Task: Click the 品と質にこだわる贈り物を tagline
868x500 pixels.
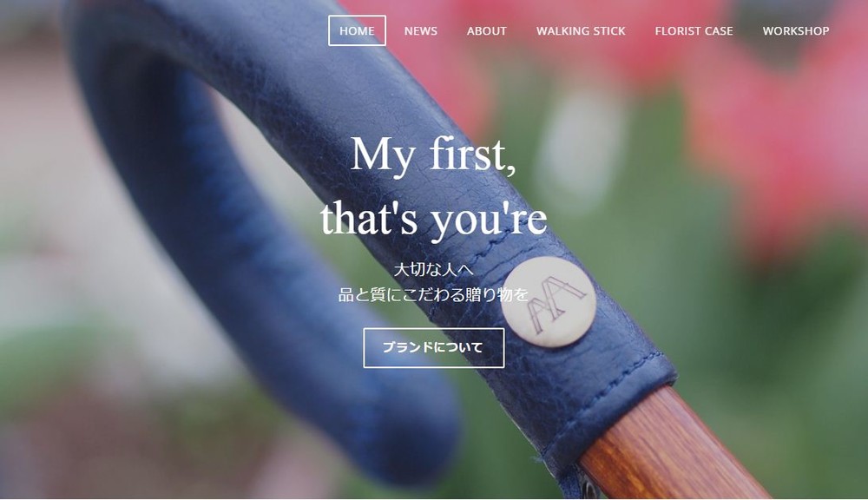Action: pos(433,294)
